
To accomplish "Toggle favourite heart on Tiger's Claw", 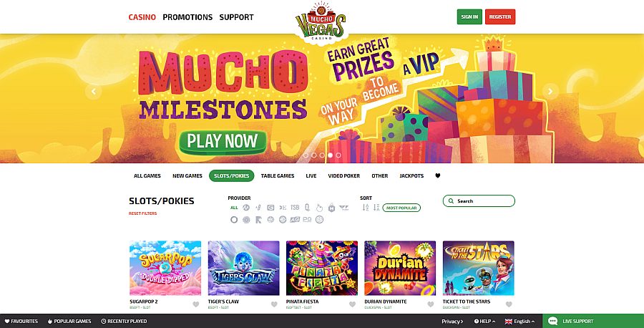I will pyautogui.click(x=273, y=304).
